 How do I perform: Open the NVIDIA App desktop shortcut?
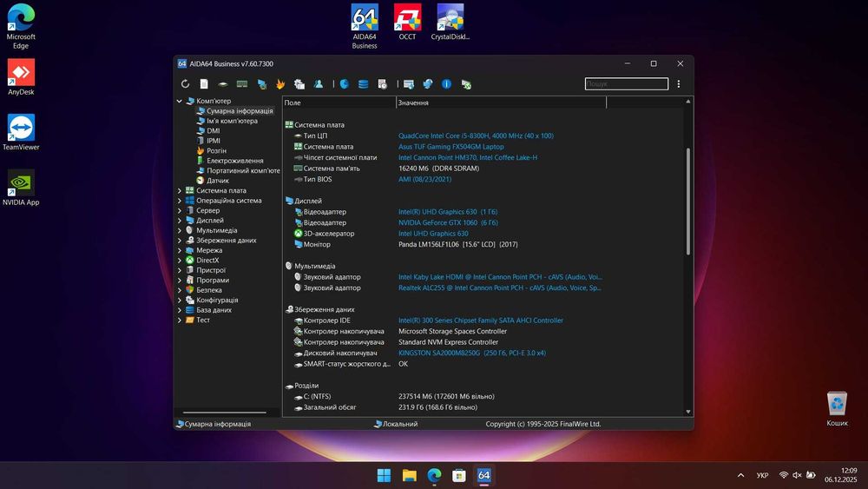[21, 188]
